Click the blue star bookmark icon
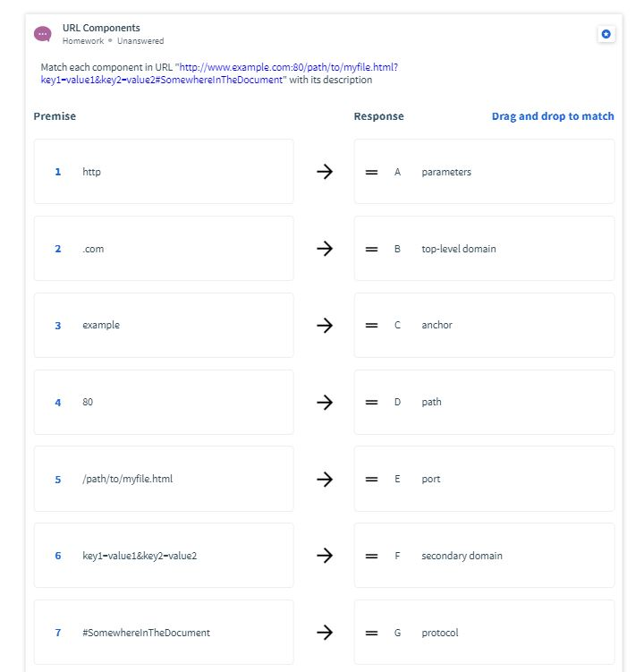Viewport: 644px width, 672px height. 606,34
